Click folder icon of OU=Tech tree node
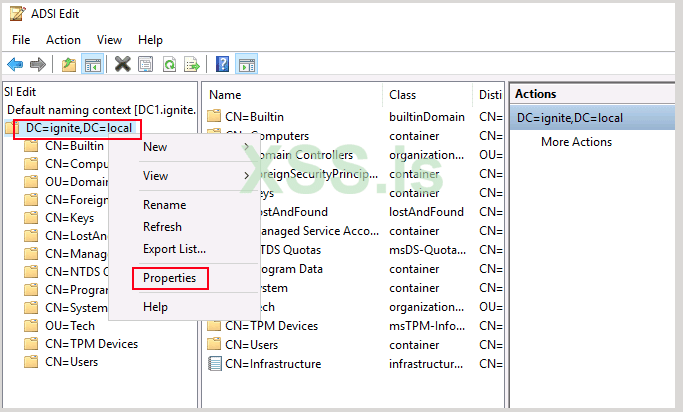 (31, 326)
